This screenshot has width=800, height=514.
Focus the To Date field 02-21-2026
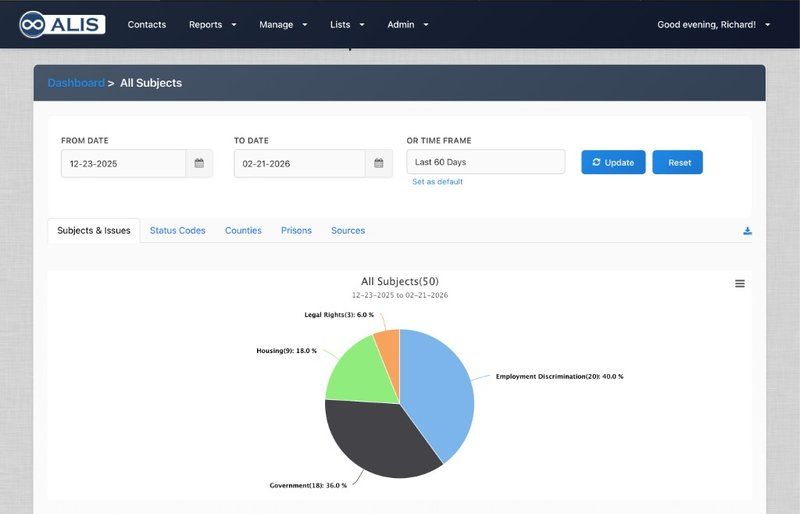[299, 163]
